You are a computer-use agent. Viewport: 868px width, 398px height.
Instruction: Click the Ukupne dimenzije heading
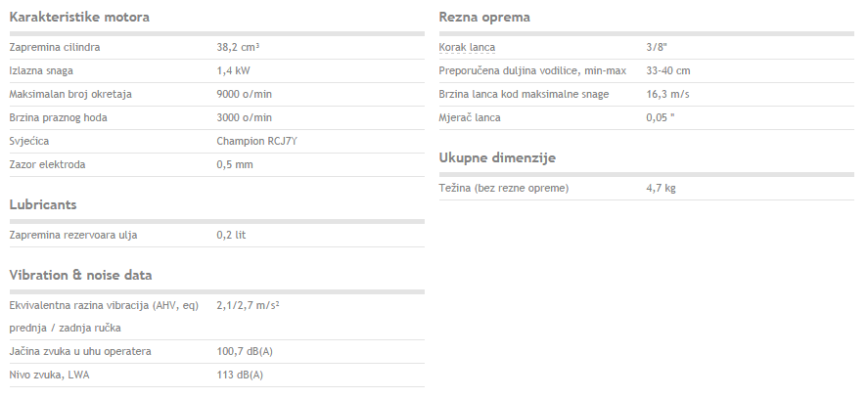pos(497,158)
